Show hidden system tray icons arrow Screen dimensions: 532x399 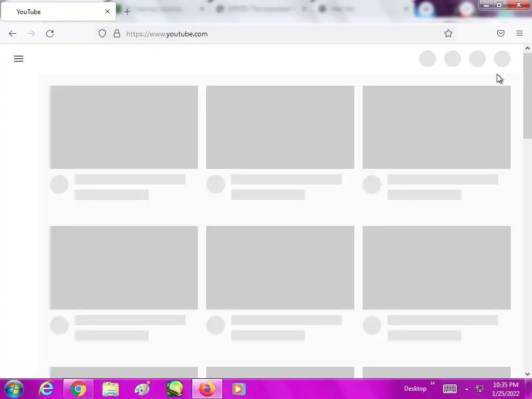pyautogui.click(x=467, y=389)
